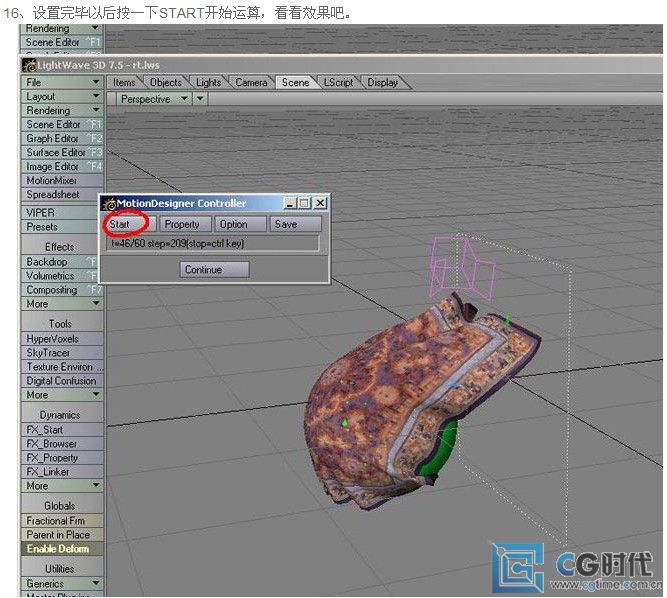Screen dimensions: 667x598
Task: Open the viewport shading mode arrow dropdown
Action: (200, 99)
